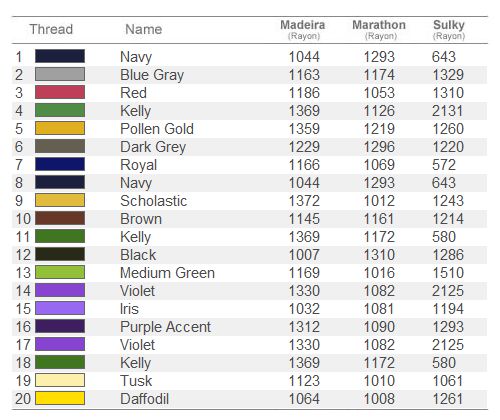
Task: Select the Tusk cream color swatch
Action: click(x=60, y=380)
